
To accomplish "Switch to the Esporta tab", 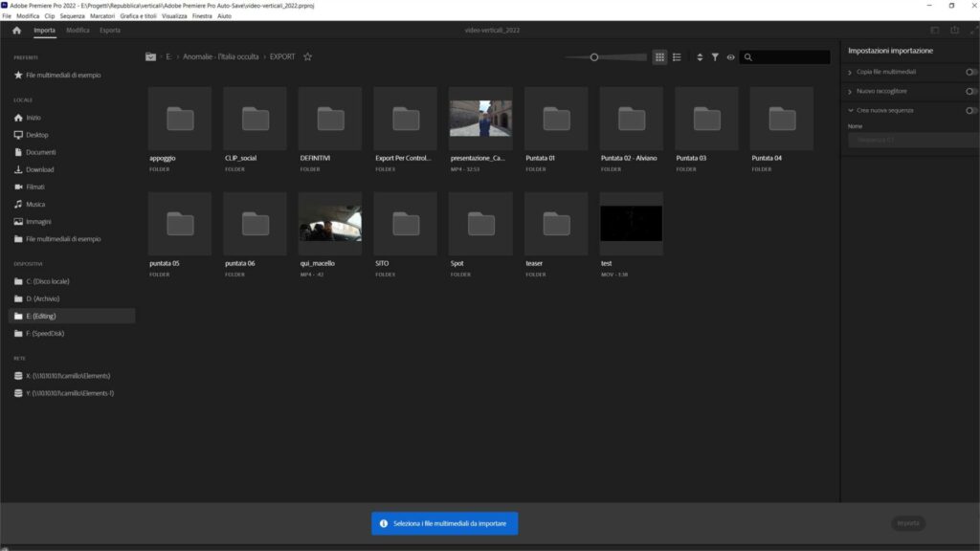I will [110, 30].
